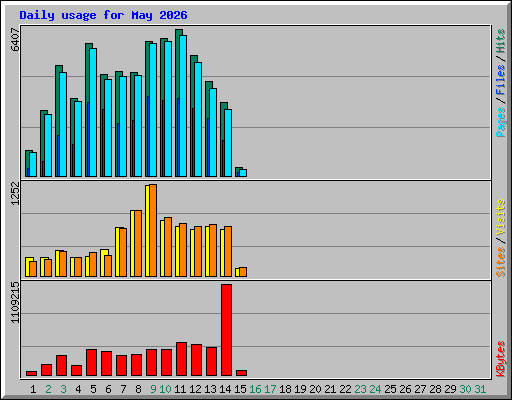Select day 12 on the x-axis
The height and width of the screenshot is (400, 512).
[195, 389]
